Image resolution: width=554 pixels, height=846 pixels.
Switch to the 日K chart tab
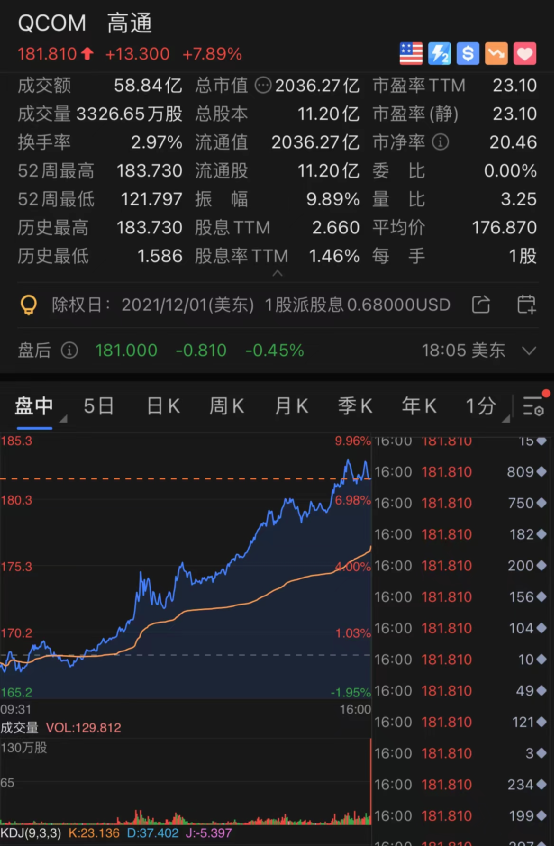[163, 406]
